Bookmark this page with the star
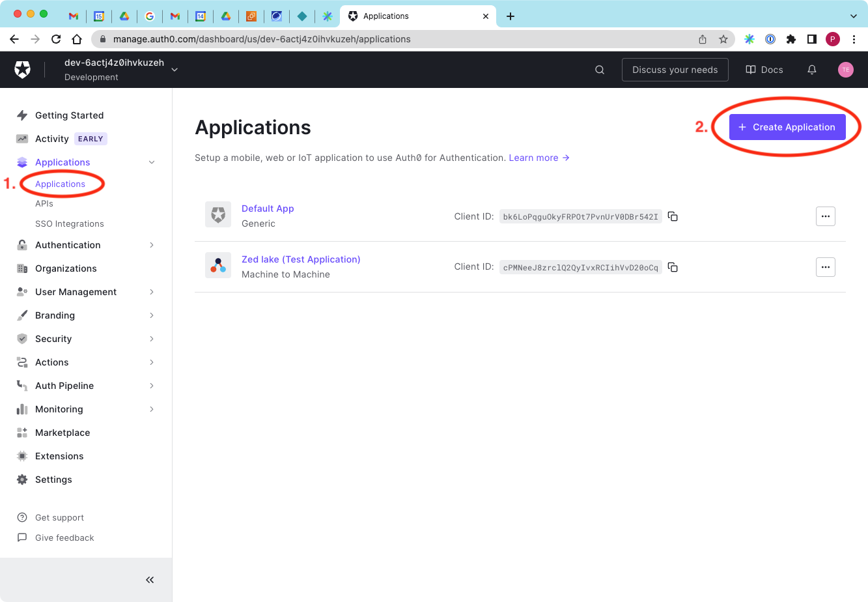The width and height of the screenshot is (868, 602). pyautogui.click(x=723, y=39)
